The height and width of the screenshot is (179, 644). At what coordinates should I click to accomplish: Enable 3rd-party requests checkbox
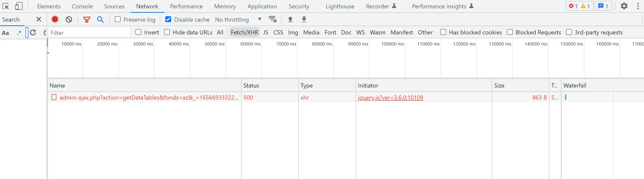tap(569, 32)
